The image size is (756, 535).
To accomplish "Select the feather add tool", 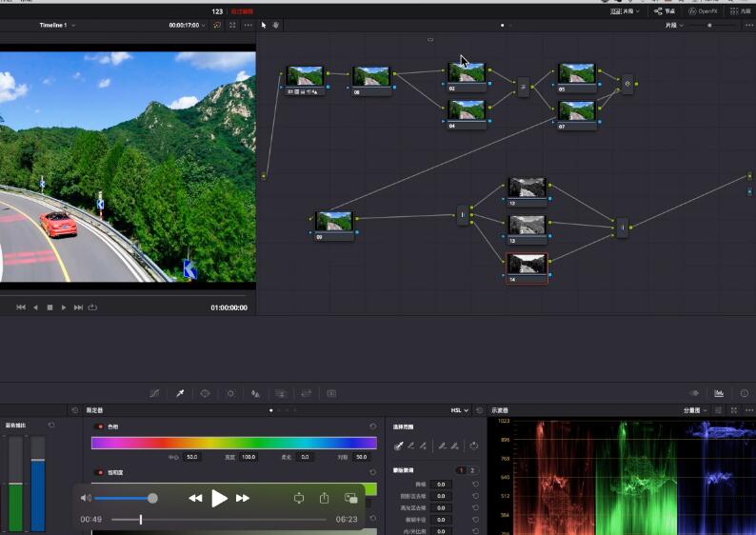I will (x=455, y=446).
